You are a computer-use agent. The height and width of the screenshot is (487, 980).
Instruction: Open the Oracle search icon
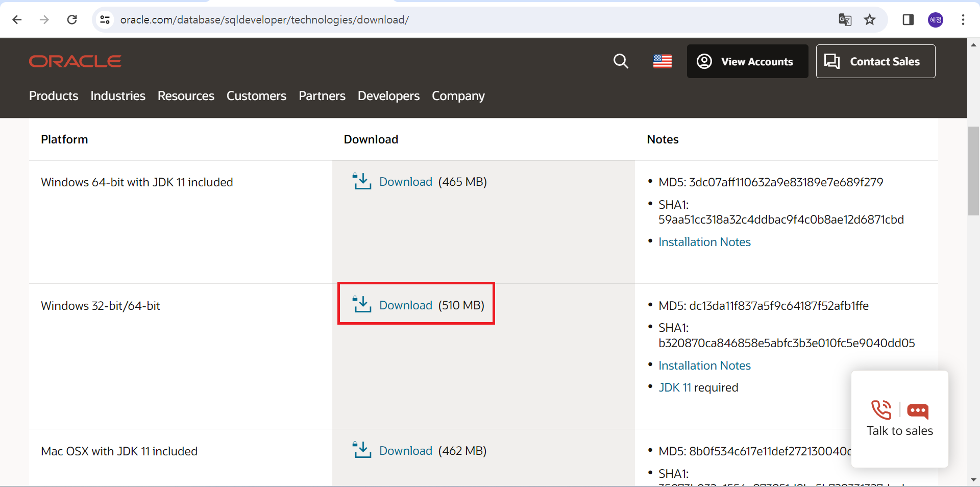[x=620, y=61]
